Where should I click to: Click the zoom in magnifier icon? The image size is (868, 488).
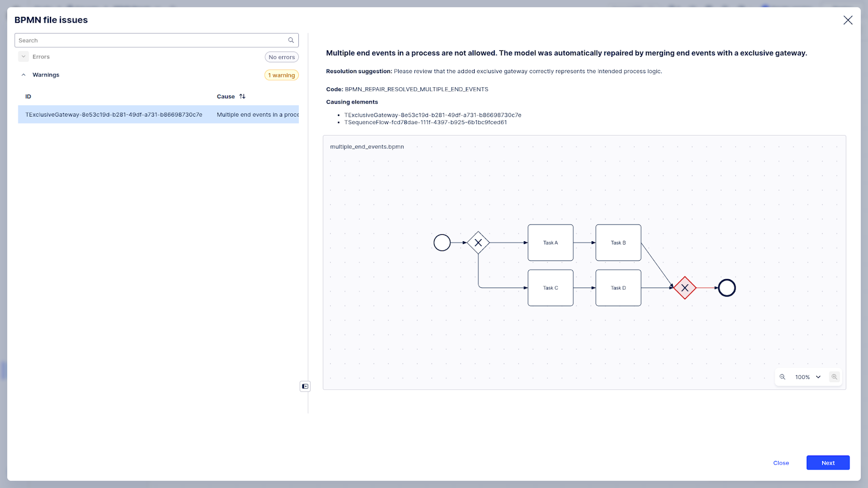[x=834, y=377]
